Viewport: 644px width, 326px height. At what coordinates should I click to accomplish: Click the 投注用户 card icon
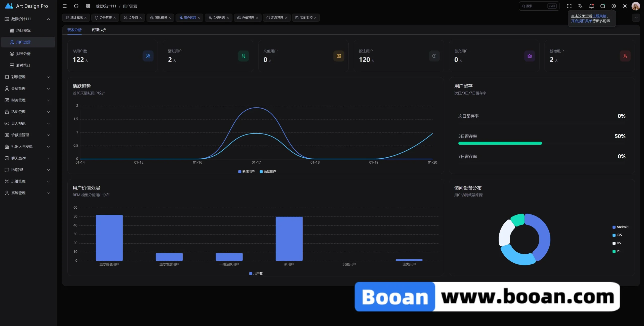pos(434,56)
